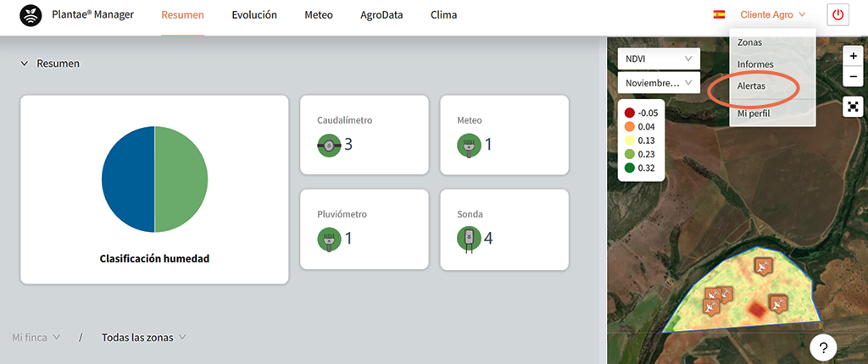Image resolution: width=868 pixels, height=364 pixels.
Task: Click the Sonda count 4
Action: (488, 239)
